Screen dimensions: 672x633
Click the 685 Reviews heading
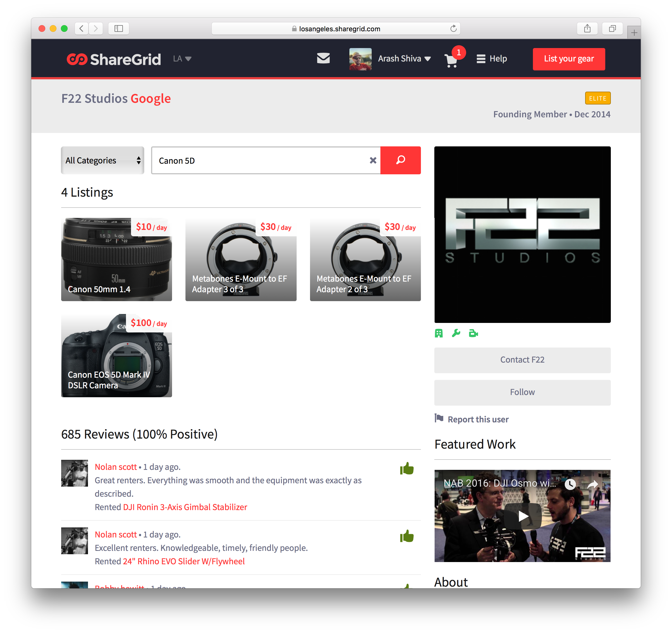click(139, 434)
